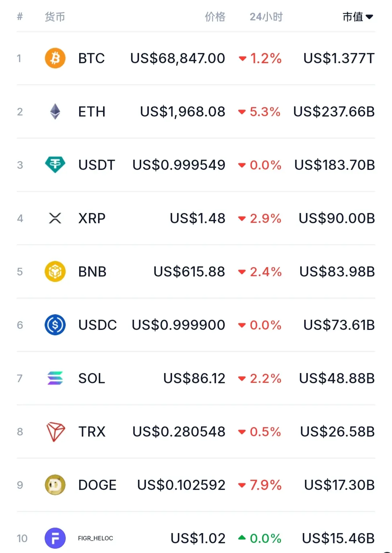Open the Bitcoin orange coin icon
The height and width of the screenshot is (553, 392).
[x=55, y=58]
